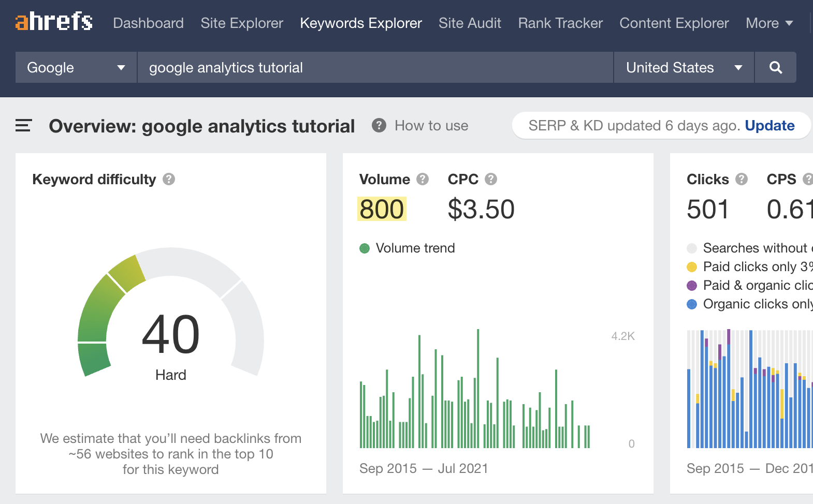Click the Overview: google analytics tutorial heading
813x504 pixels.
(202, 126)
